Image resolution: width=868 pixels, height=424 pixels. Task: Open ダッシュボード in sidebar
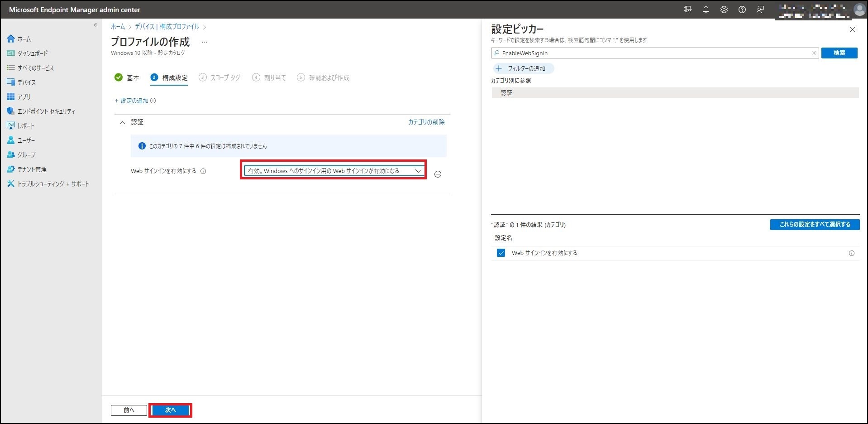27,53
